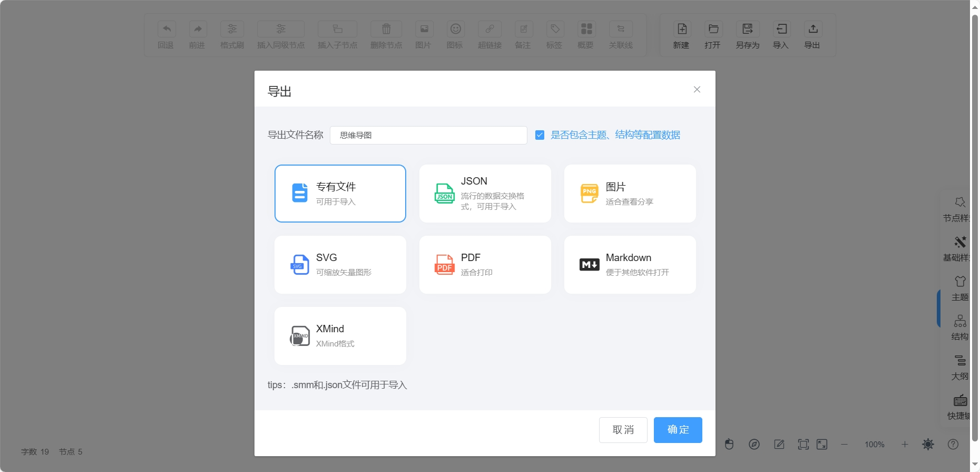Click the compass navigator icon

[754, 445]
